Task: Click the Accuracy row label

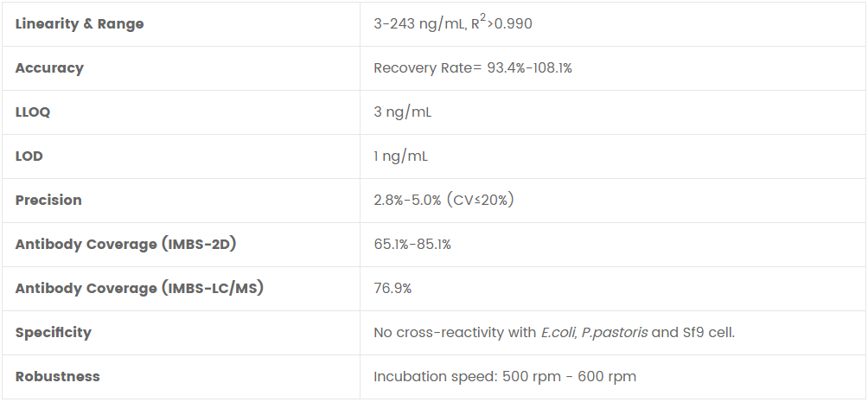Action: click(x=49, y=68)
